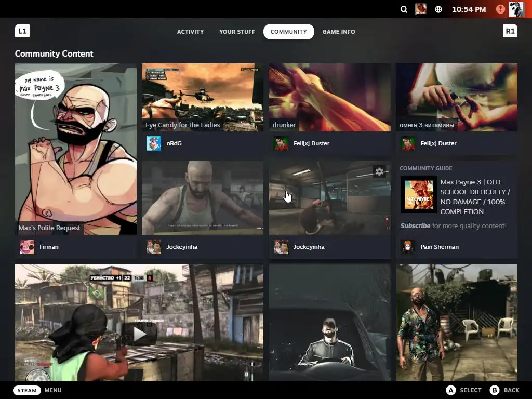Click the red alert notification icon
Screen dimensions: 532x399
pos(500,9)
